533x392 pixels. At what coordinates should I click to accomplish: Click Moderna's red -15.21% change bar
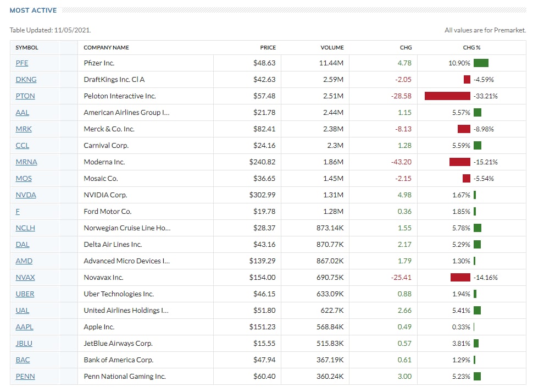460,162
